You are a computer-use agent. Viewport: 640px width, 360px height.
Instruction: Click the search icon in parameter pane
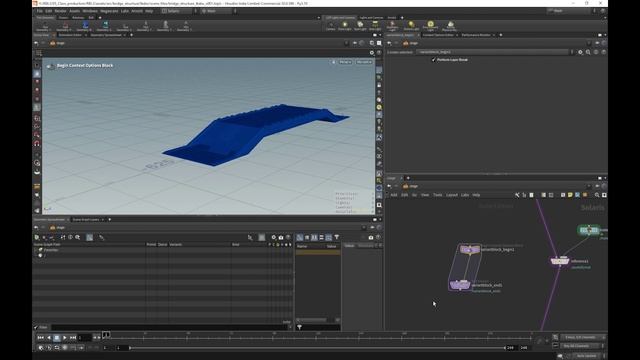588,52
